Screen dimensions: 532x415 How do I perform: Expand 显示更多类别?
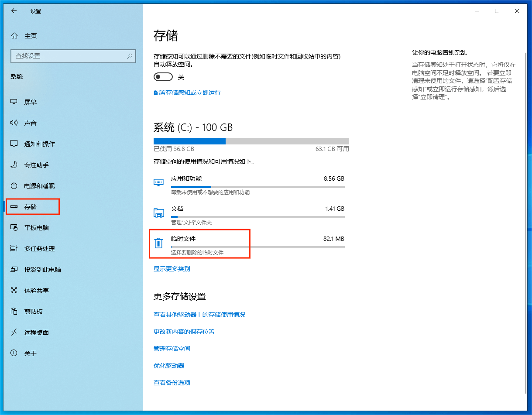(x=172, y=269)
